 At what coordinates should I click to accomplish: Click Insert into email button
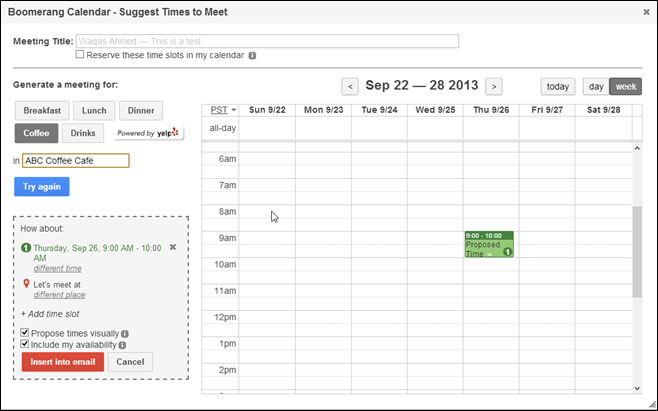coord(63,362)
